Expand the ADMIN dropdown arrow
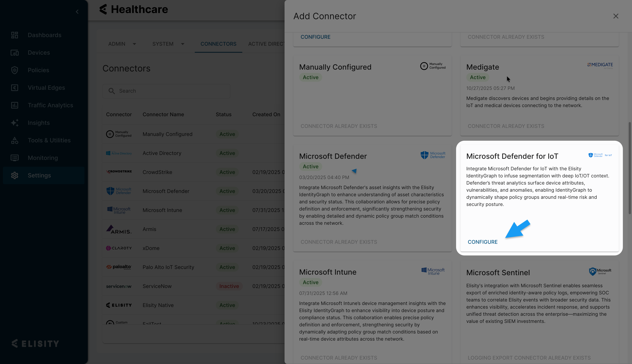 (134, 44)
